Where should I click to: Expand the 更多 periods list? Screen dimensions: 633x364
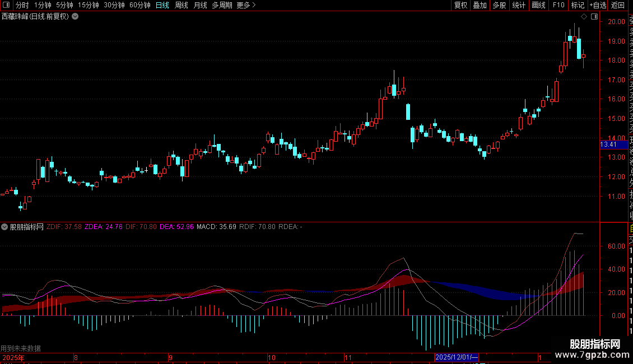pos(246,5)
